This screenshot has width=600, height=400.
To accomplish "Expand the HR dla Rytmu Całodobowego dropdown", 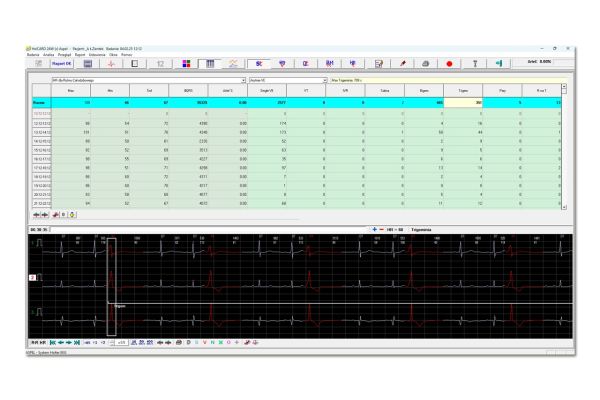I will (x=243, y=80).
